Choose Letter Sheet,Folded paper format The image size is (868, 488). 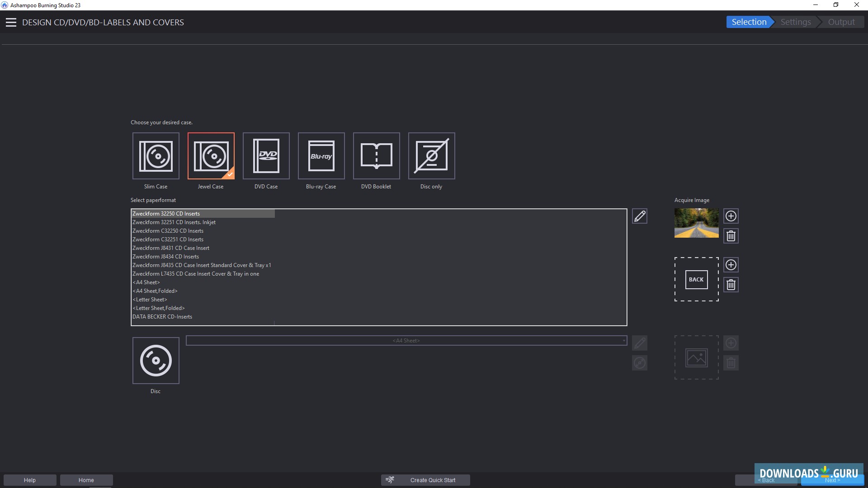coord(159,308)
